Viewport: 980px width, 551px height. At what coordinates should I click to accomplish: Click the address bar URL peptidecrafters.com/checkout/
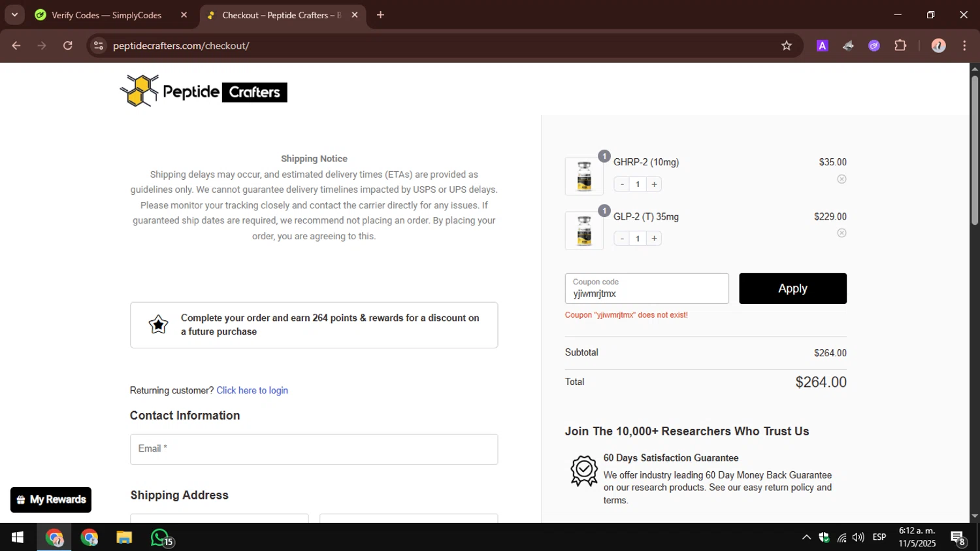pos(181,46)
